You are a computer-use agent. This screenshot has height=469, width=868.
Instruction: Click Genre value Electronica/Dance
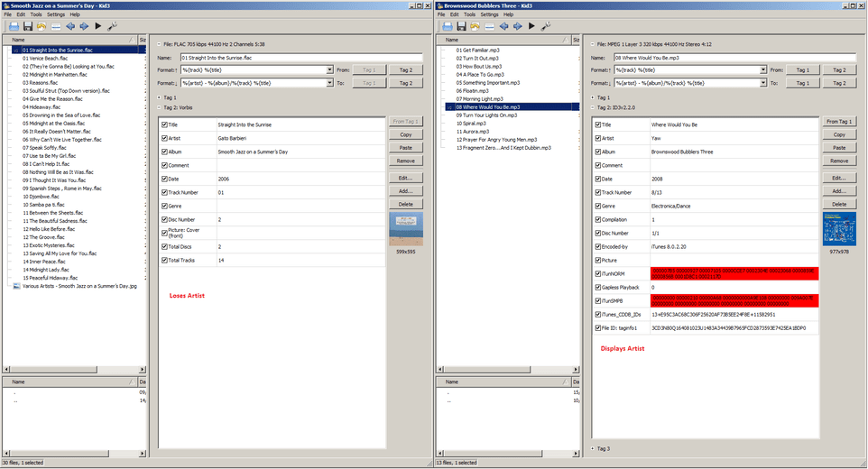click(670, 206)
